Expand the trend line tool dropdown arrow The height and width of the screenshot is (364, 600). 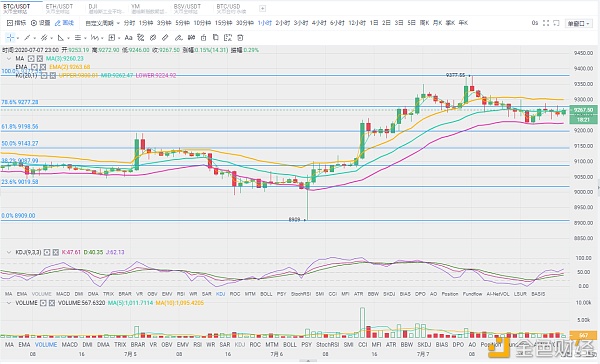[x=34, y=38]
